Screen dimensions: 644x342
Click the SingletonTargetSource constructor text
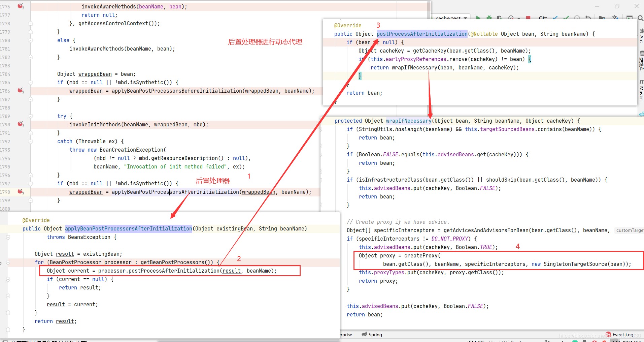point(575,264)
